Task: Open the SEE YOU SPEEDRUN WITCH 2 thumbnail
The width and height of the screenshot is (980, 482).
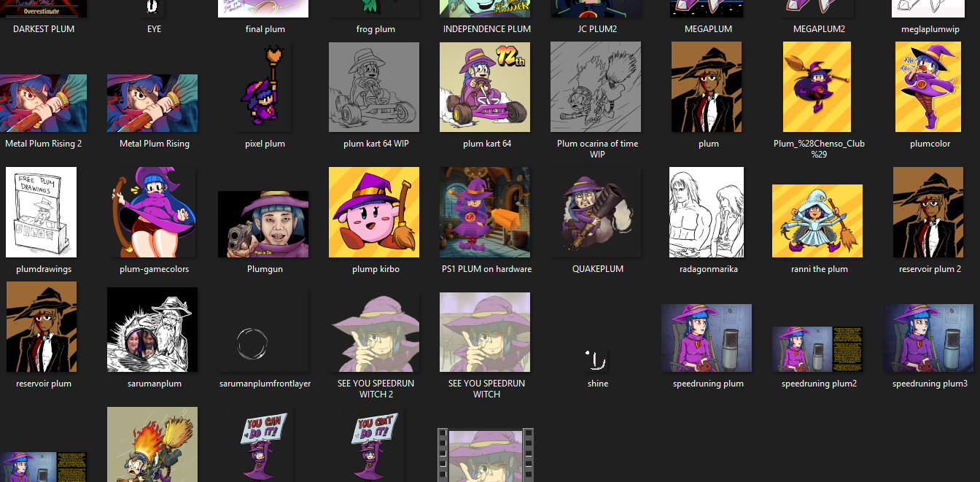Action: [x=374, y=333]
